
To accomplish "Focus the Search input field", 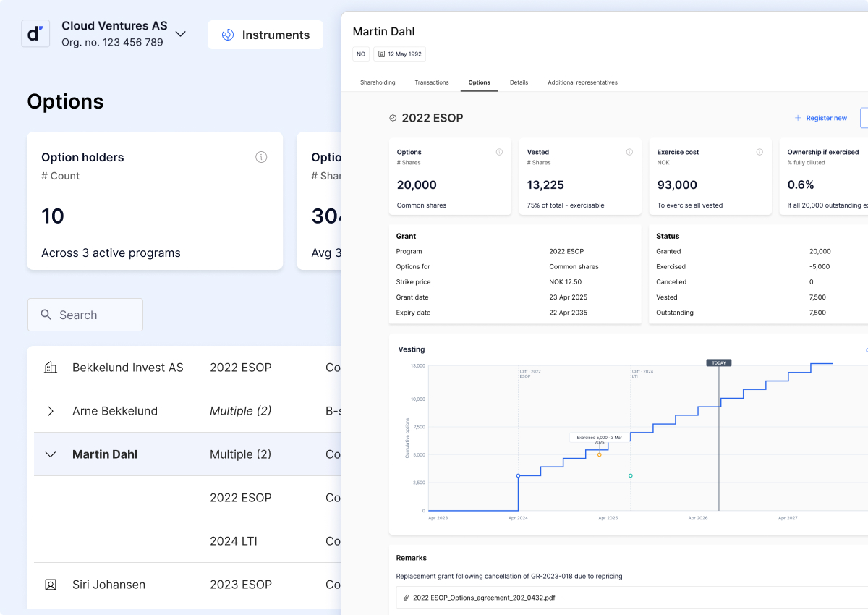I will [x=85, y=315].
